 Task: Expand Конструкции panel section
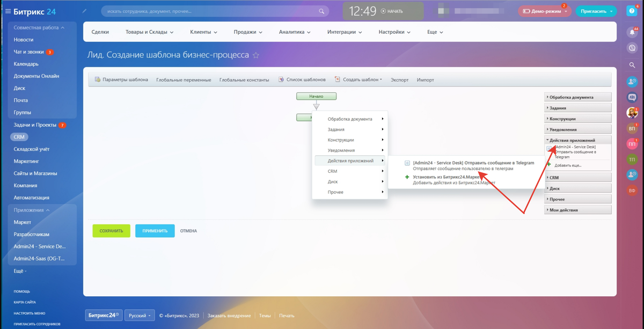click(x=578, y=119)
